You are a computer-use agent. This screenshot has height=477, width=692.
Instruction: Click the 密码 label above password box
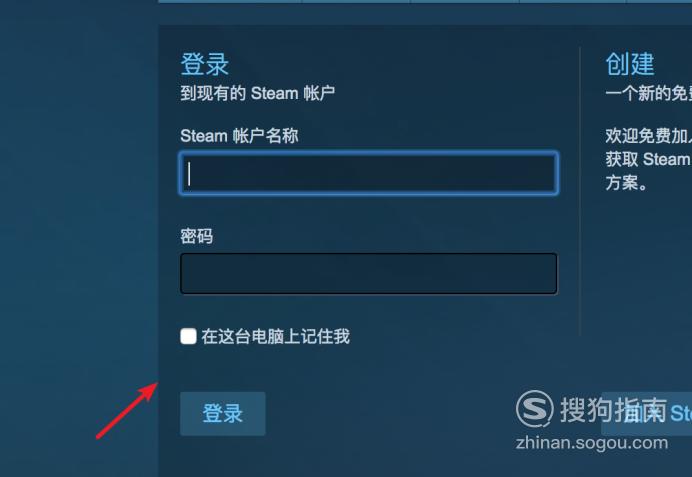click(196, 236)
